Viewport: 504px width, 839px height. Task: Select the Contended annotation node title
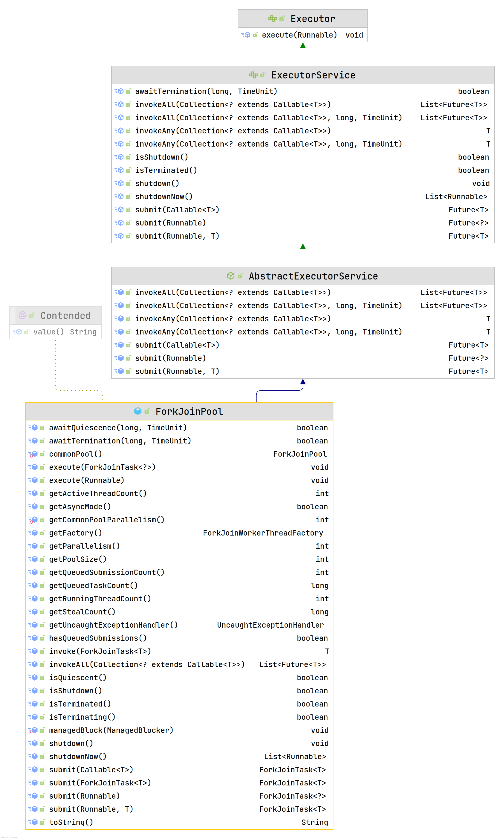pos(65,315)
